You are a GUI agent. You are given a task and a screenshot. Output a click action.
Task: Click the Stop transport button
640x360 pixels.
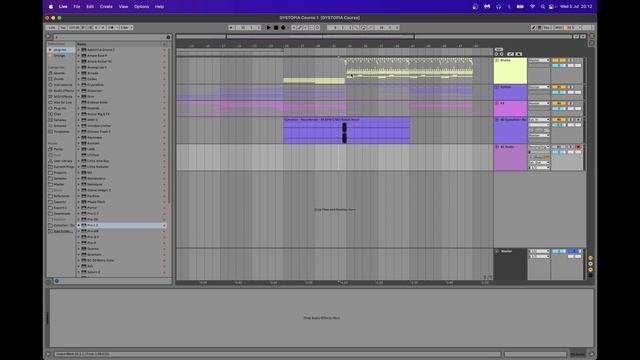pos(276,27)
